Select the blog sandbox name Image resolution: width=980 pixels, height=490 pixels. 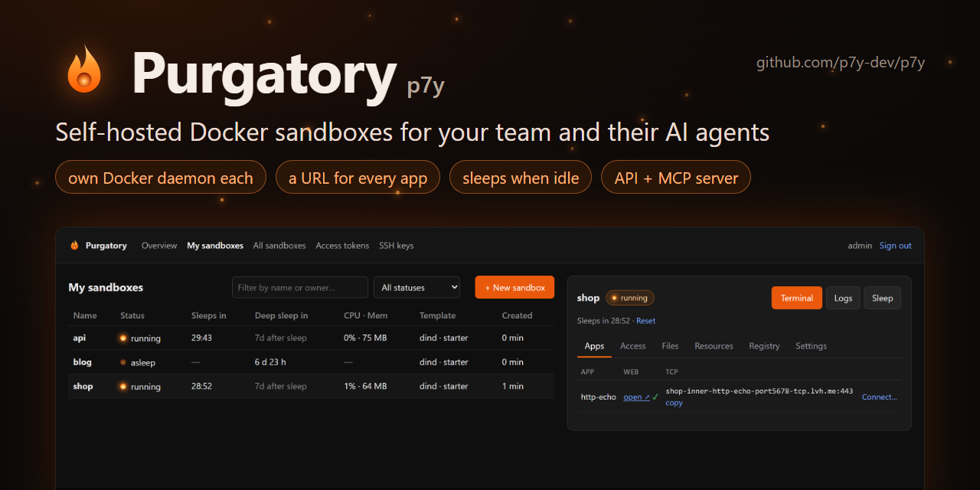click(x=82, y=362)
